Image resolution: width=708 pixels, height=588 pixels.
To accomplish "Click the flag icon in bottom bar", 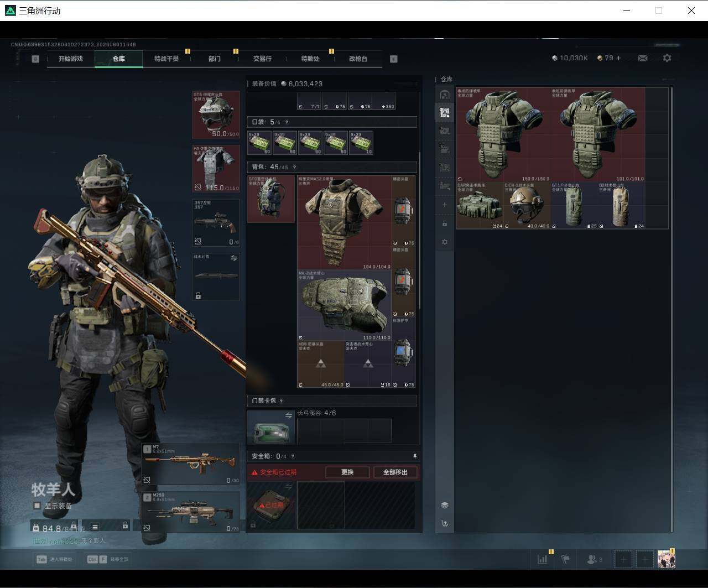I will pyautogui.click(x=565, y=559).
